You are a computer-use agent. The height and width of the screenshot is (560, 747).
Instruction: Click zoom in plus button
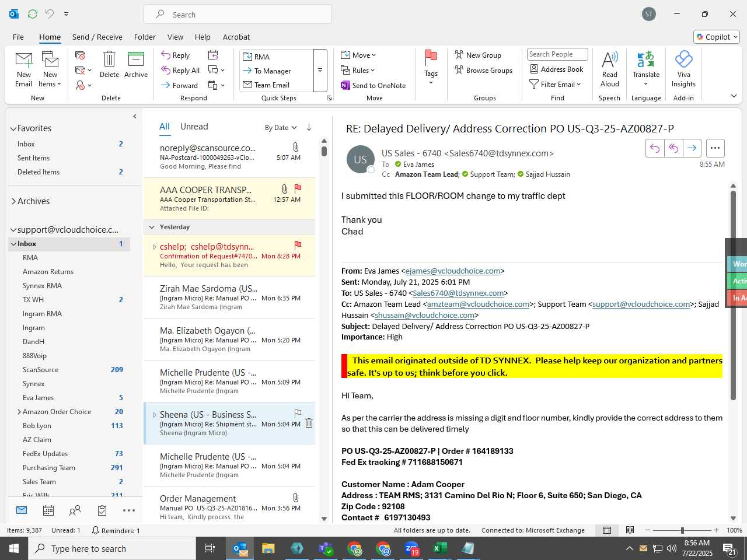tap(717, 530)
